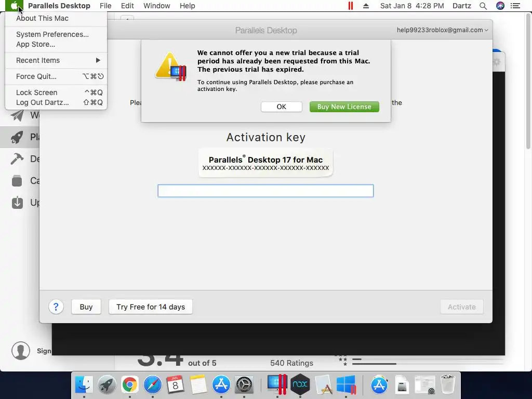532x399 pixels.
Task: Click Parallels Desktop 17 for Mac label
Action: pos(265,159)
